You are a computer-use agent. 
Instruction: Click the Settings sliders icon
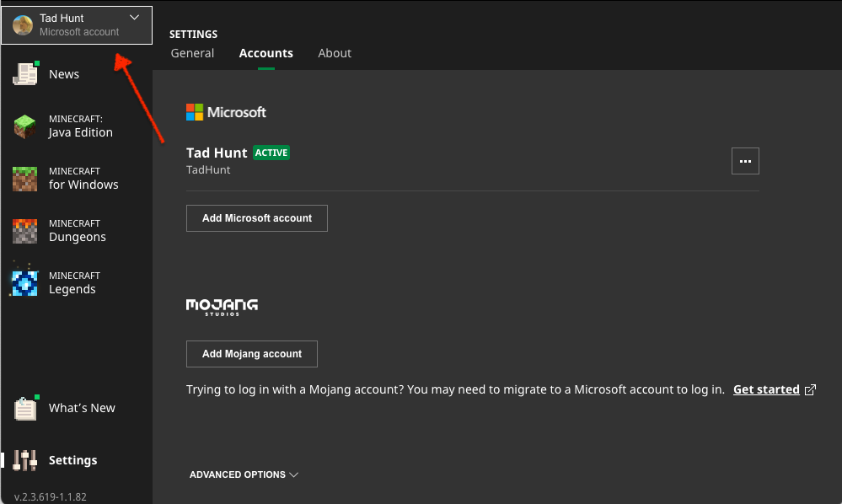[25, 460]
